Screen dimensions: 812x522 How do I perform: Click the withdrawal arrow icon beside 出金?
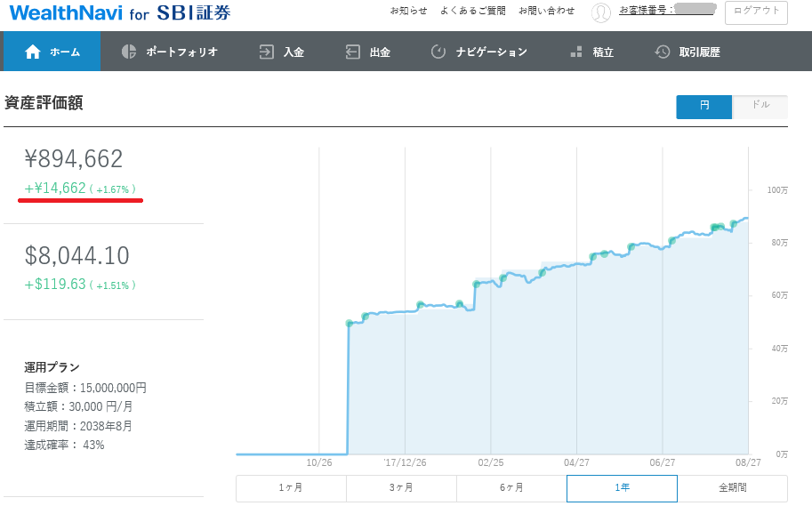pos(353,52)
